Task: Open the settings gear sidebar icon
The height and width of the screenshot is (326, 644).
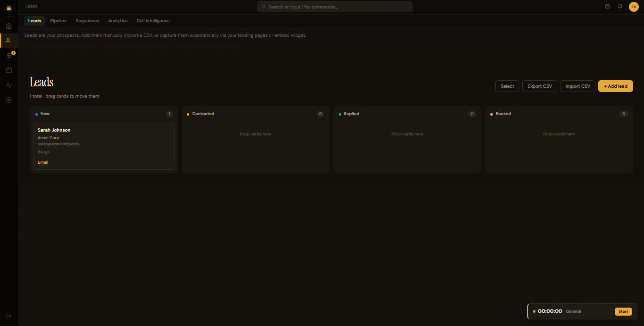Action: [x=9, y=100]
